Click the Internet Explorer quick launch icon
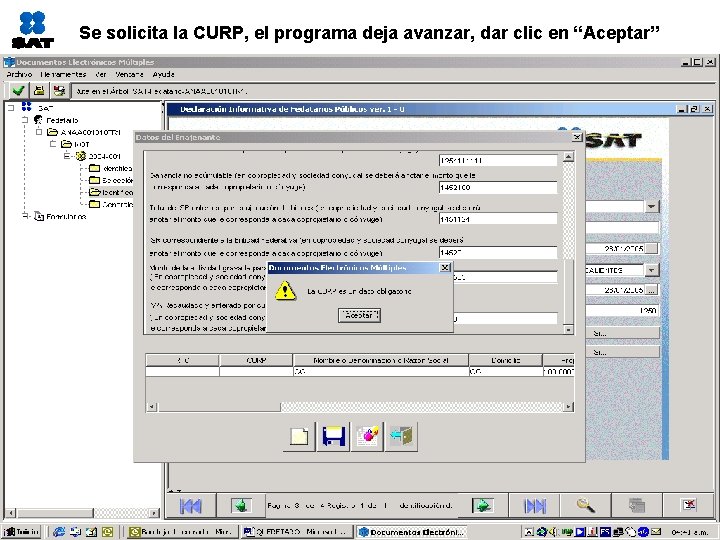720x540 pixels. tap(59, 532)
